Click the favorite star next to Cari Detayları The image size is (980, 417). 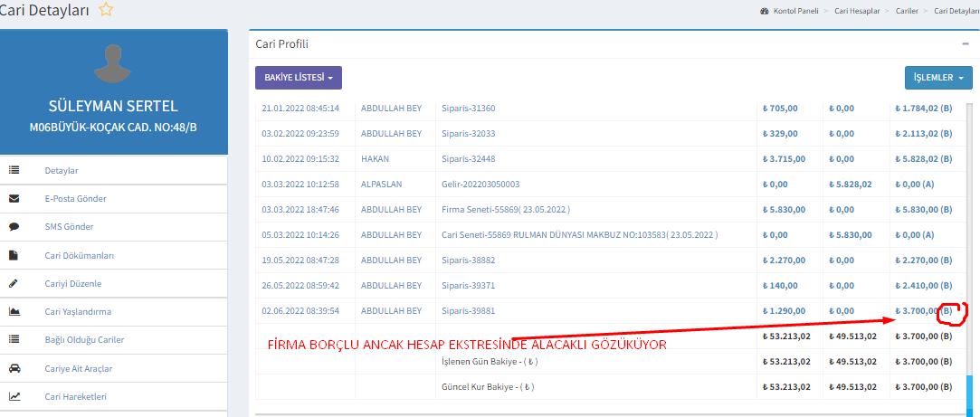pos(106,10)
